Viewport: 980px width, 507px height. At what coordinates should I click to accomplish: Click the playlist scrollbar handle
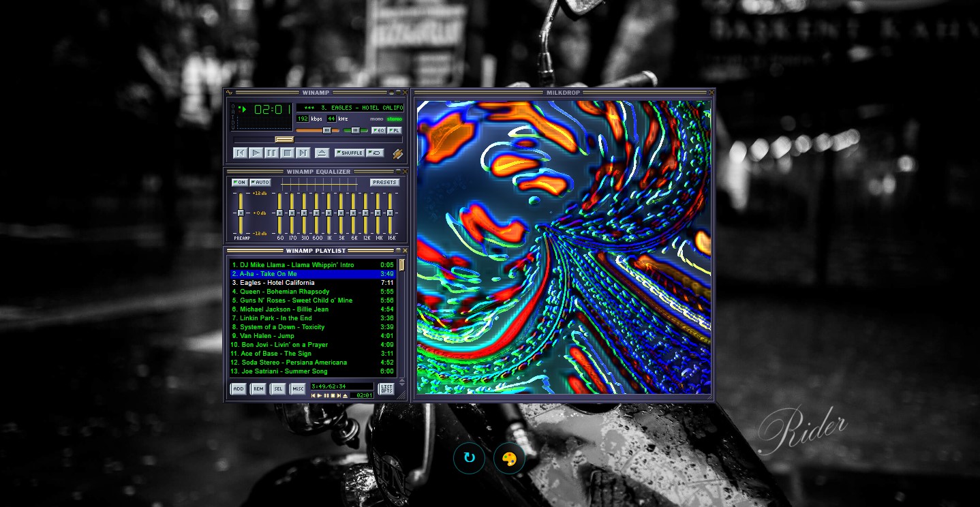pyautogui.click(x=402, y=265)
